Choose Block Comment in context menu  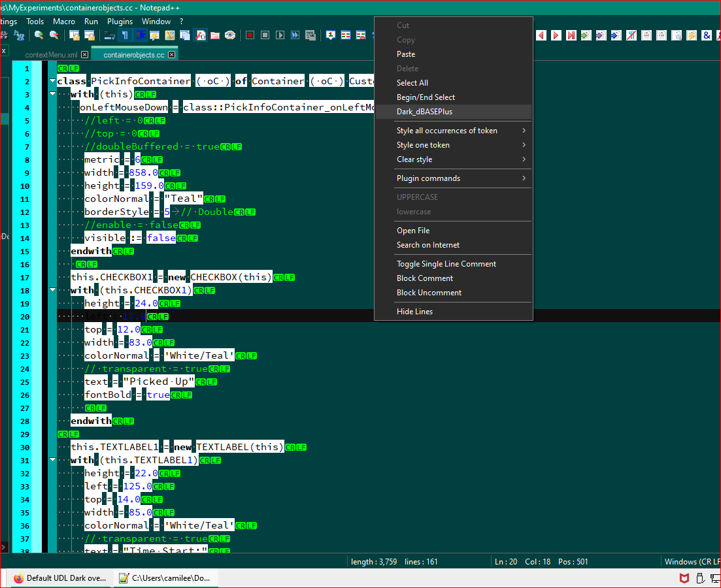click(x=454, y=278)
